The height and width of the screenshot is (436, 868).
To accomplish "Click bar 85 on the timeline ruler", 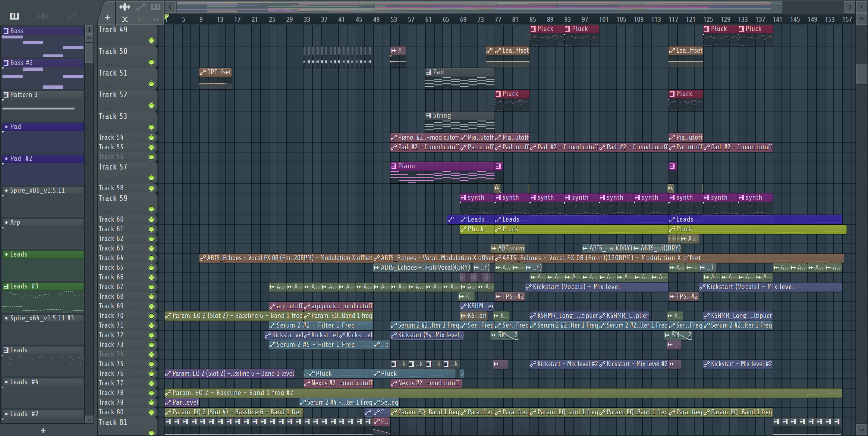I will point(532,19).
